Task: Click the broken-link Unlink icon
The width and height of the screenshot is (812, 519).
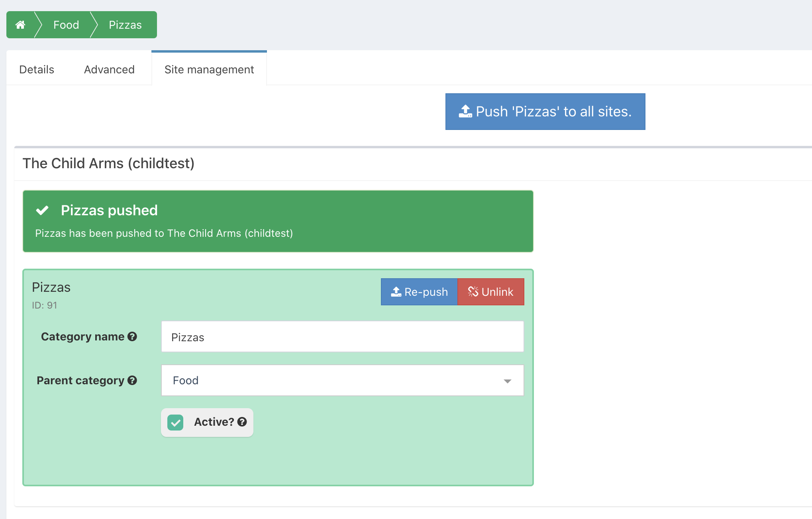Action: [x=473, y=292]
